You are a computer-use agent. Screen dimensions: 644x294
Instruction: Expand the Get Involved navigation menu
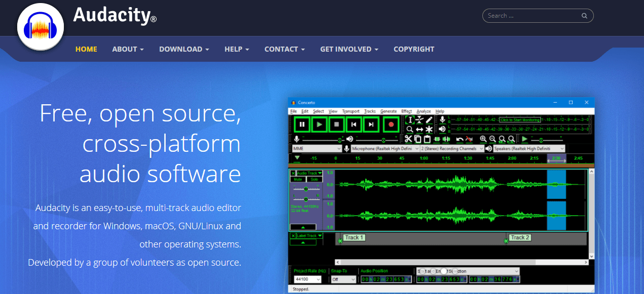pos(349,49)
